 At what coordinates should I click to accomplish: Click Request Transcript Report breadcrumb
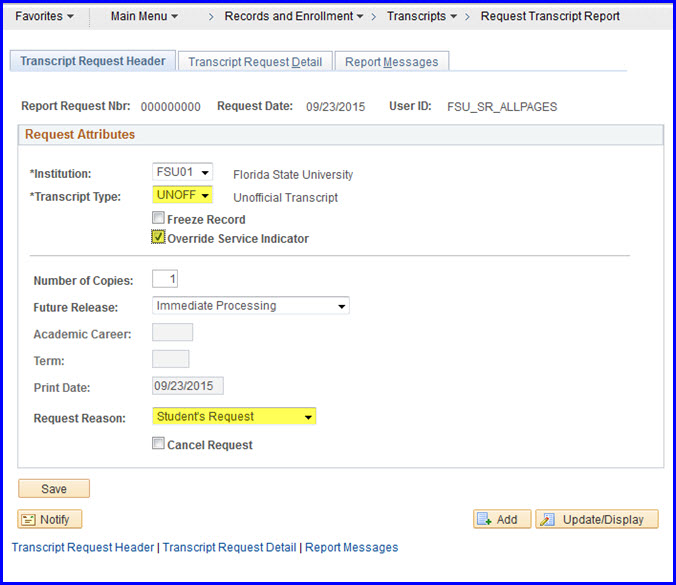pyautogui.click(x=550, y=16)
